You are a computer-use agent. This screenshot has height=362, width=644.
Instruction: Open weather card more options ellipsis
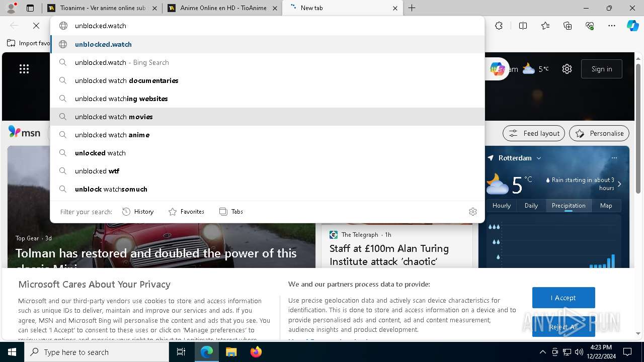coord(614,158)
